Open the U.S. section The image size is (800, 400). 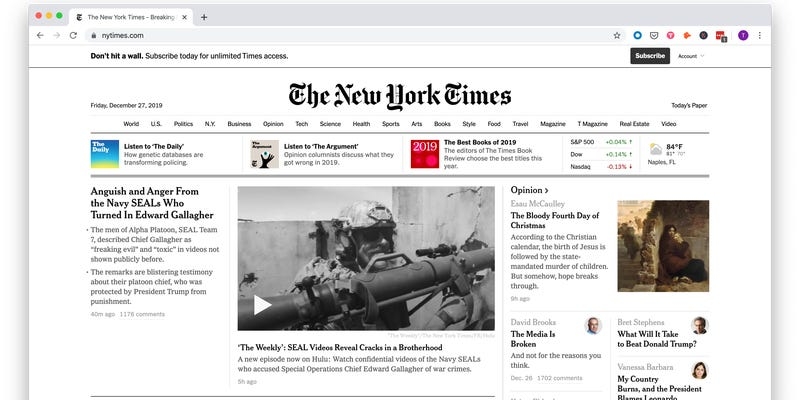(x=156, y=124)
